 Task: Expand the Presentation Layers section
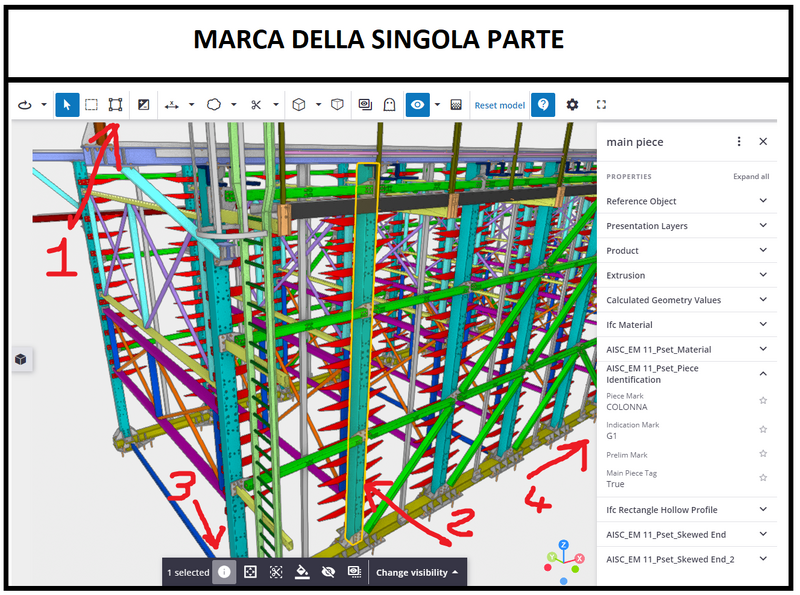point(687,226)
